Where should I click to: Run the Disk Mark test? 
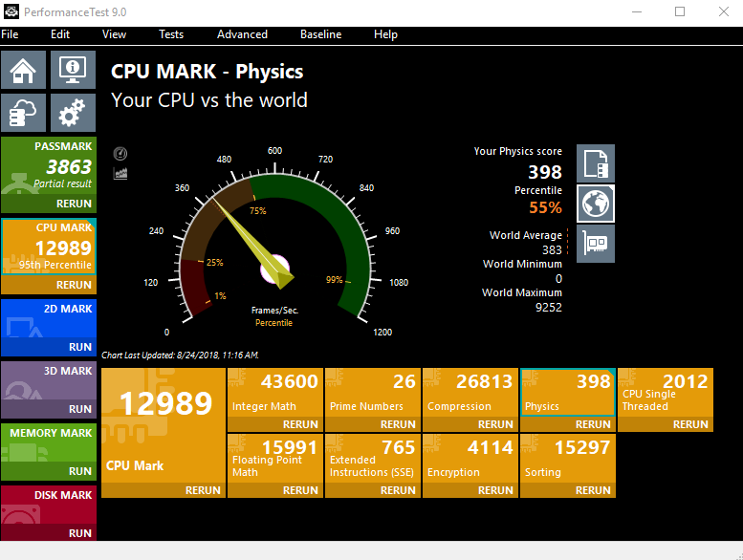point(80,533)
